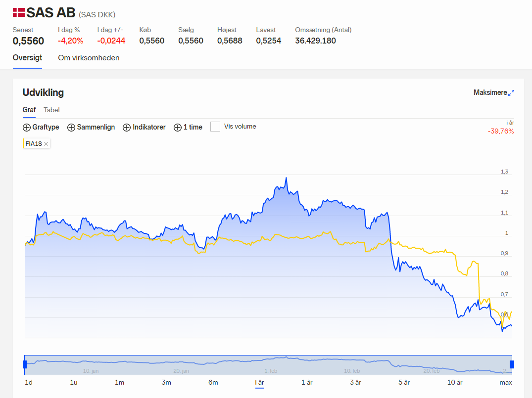Screen dimensions: 532x398
Task: Set chart period to 10 år
Action: coord(455,382)
